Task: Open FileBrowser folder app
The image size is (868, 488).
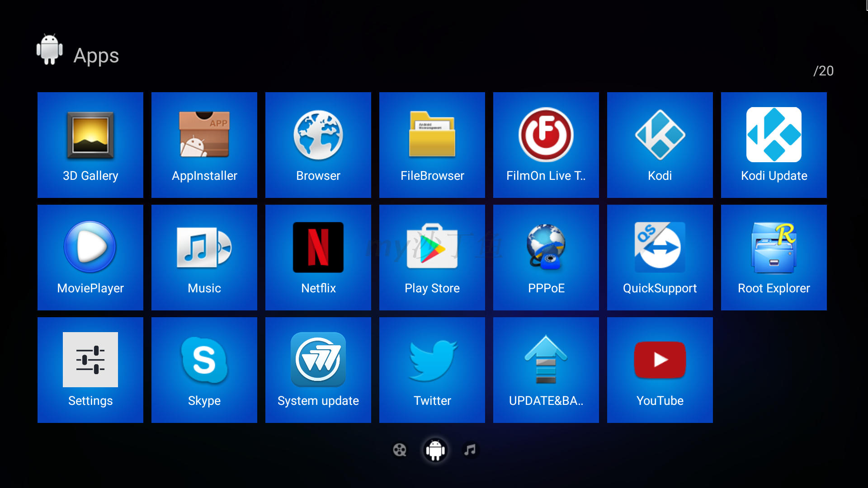Action: (x=432, y=145)
